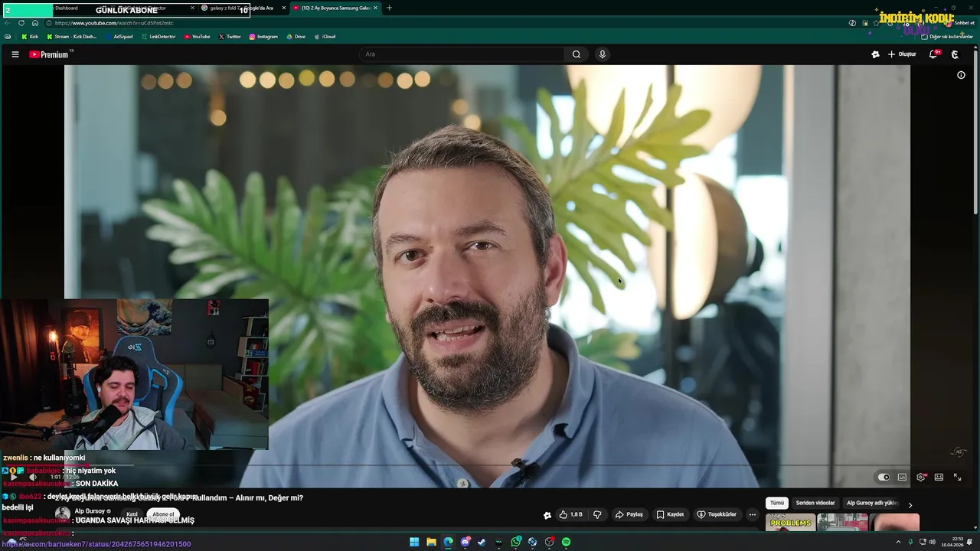Open YouTube notifications bell
980x551 pixels.
pyautogui.click(x=933, y=54)
